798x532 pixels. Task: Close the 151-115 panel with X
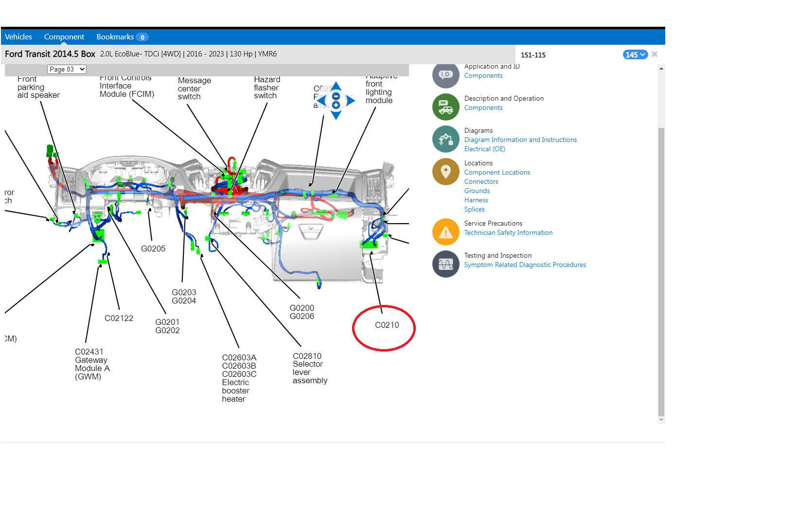coord(655,54)
